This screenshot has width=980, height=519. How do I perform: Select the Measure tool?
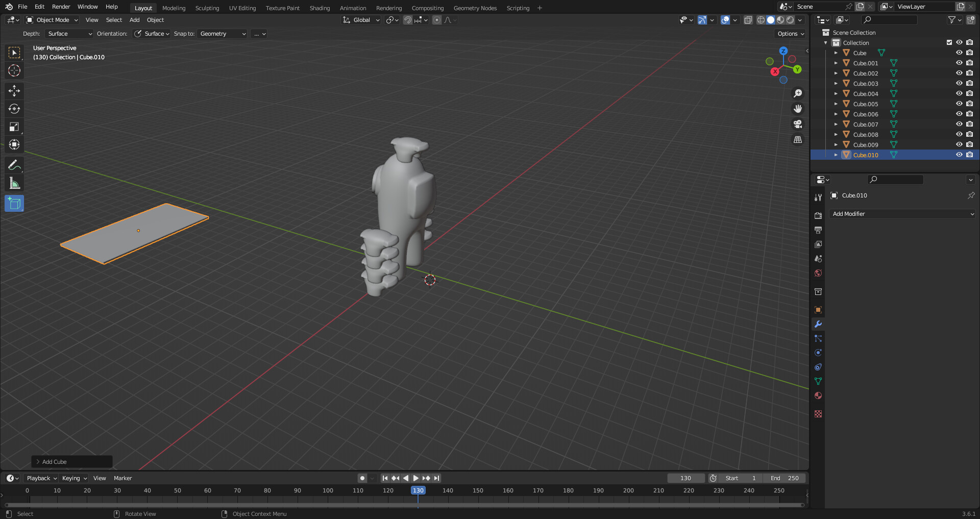14,183
